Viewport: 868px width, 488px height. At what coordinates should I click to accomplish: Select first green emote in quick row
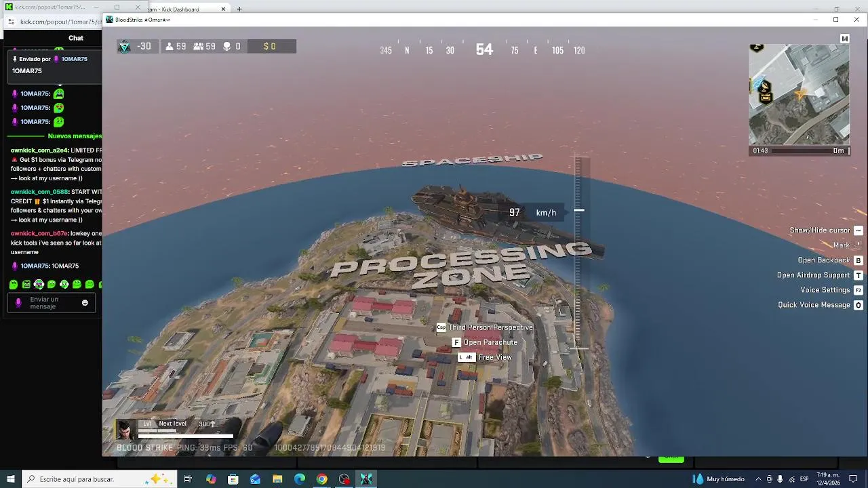click(14, 285)
